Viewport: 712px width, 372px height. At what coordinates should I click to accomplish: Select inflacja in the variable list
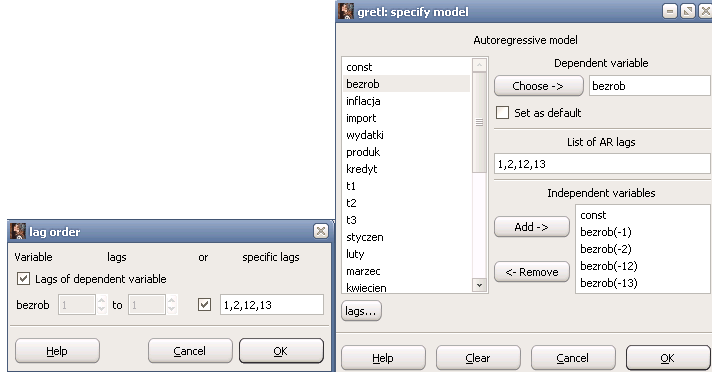407,101
